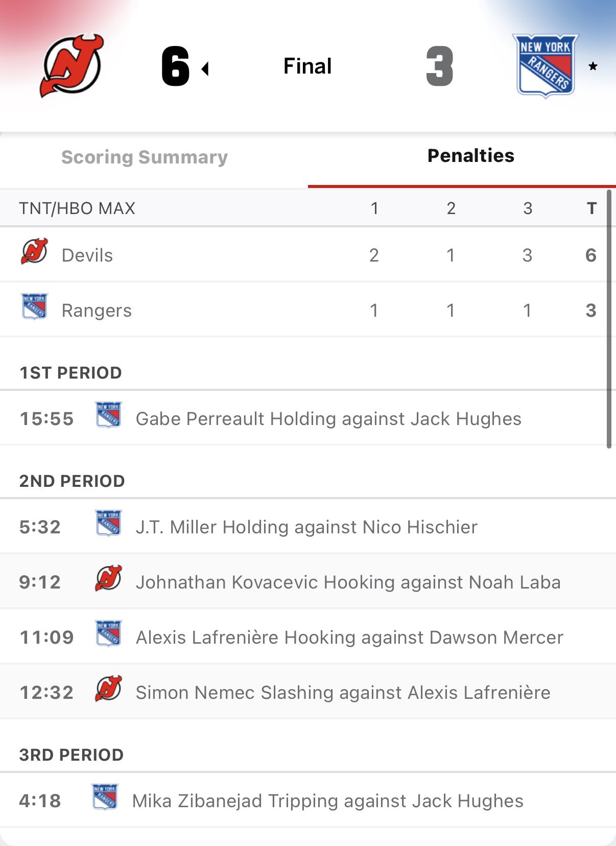
Task: Tap Rangers icon next to Gabe Perreault penalty
Action: (x=108, y=415)
